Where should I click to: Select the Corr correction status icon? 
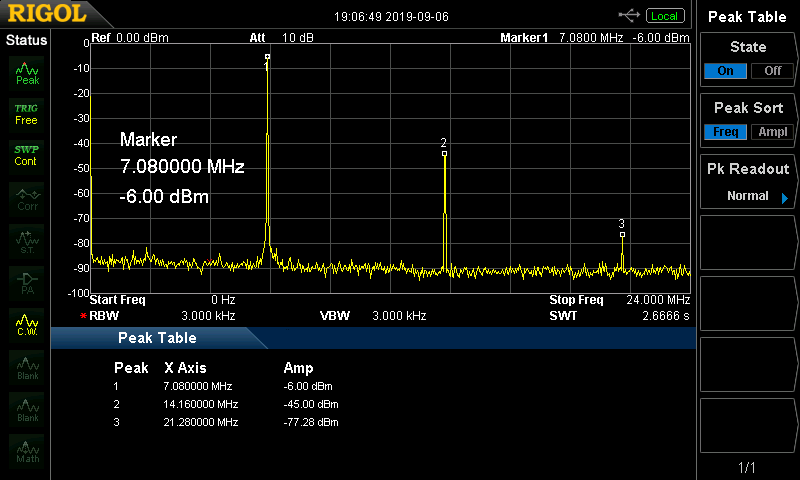[x=27, y=198]
